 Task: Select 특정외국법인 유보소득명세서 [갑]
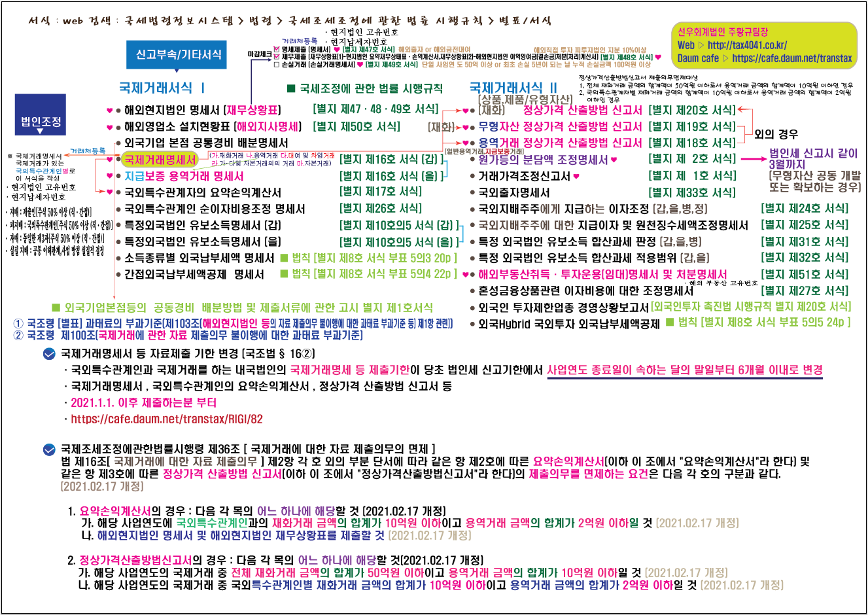[203, 225]
